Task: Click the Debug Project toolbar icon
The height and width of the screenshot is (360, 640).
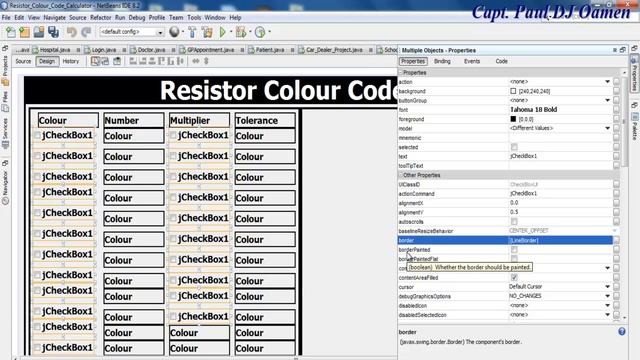Action: [241, 32]
